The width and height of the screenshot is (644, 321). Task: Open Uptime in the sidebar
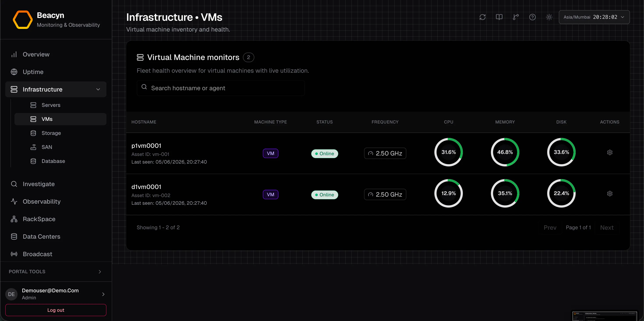click(x=56, y=72)
